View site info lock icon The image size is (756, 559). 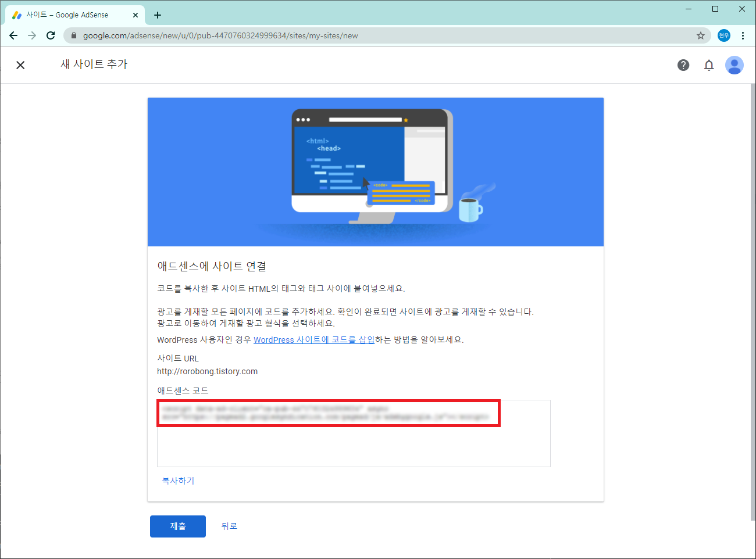tap(74, 35)
